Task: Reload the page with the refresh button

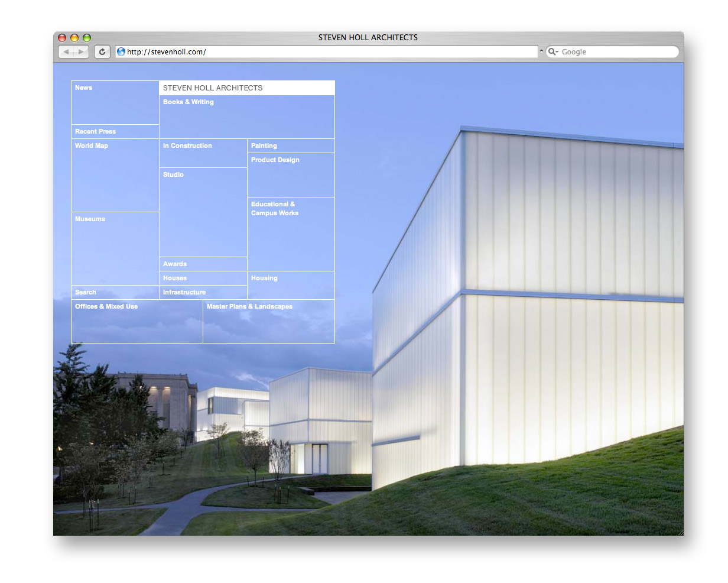Action: point(102,52)
